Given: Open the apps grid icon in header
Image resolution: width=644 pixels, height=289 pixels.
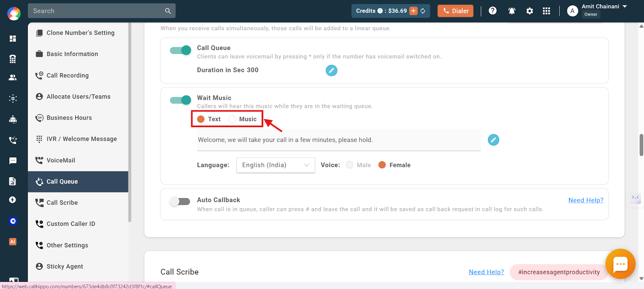Looking at the screenshot, I should (x=546, y=11).
